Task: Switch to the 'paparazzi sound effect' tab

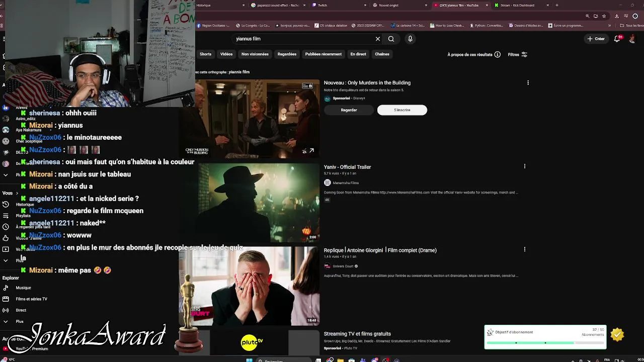Action: point(278,5)
